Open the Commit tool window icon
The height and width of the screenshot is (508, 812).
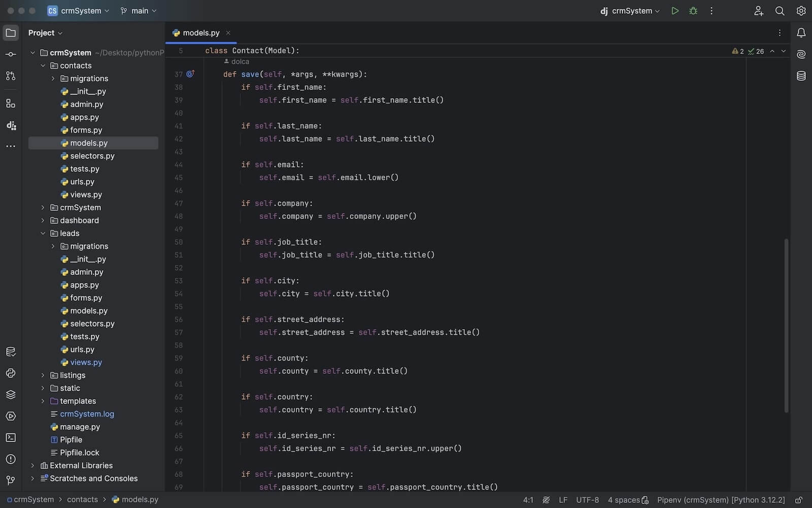coord(11,54)
